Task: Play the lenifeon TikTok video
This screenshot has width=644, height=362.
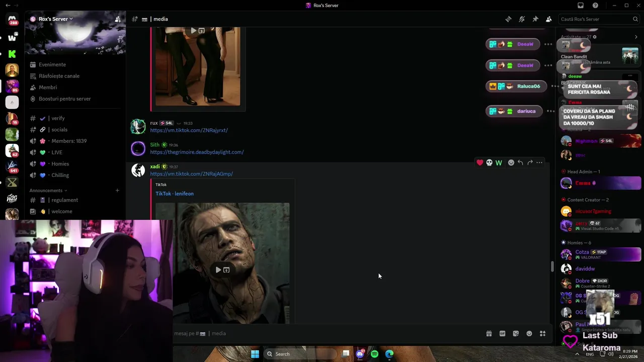Action: (x=218, y=270)
